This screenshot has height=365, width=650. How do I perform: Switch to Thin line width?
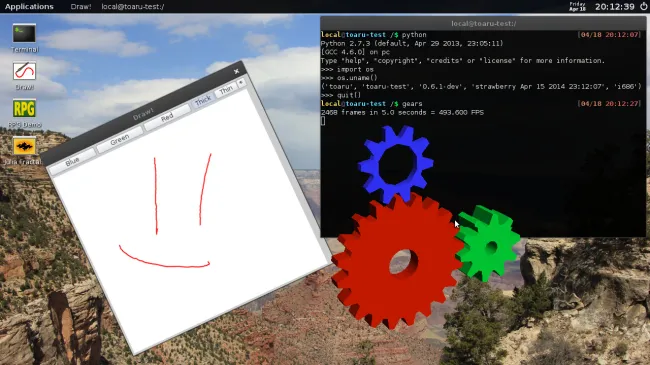pos(226,90)
